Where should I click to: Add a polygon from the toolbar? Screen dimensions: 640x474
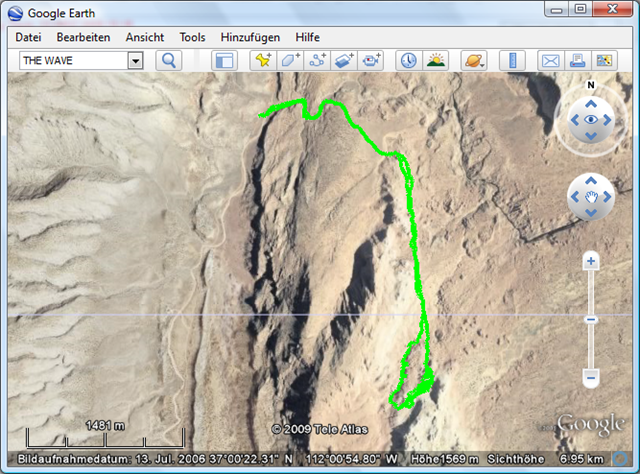pos(290,60)
